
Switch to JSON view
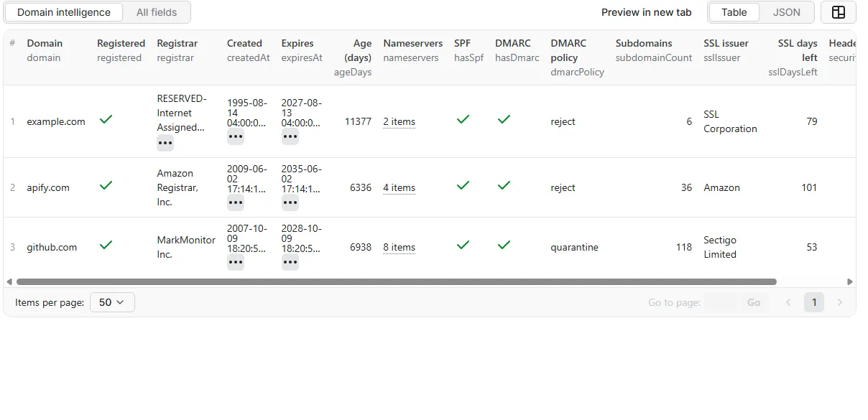(x=786, y=12)
